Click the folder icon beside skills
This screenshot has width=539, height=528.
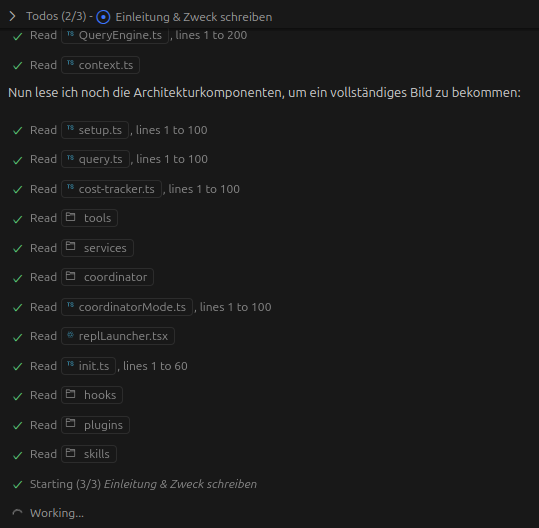(x=70, y=452)
